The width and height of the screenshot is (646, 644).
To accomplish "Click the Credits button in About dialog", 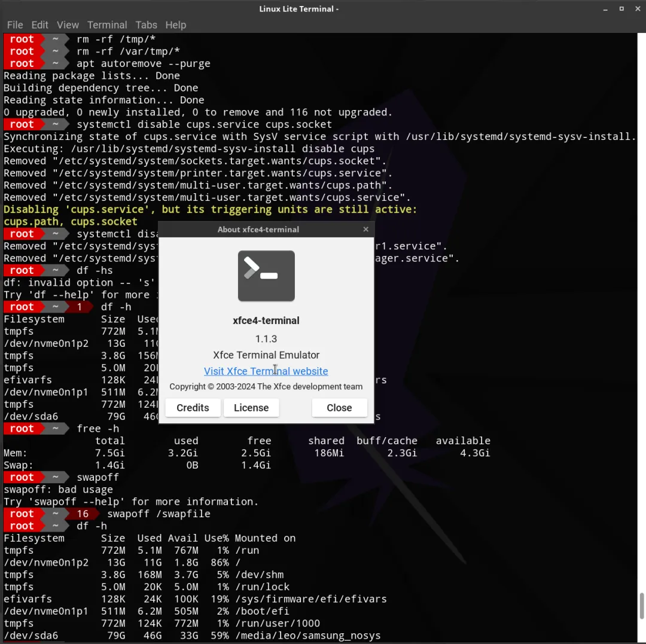I will click(193, 408).
